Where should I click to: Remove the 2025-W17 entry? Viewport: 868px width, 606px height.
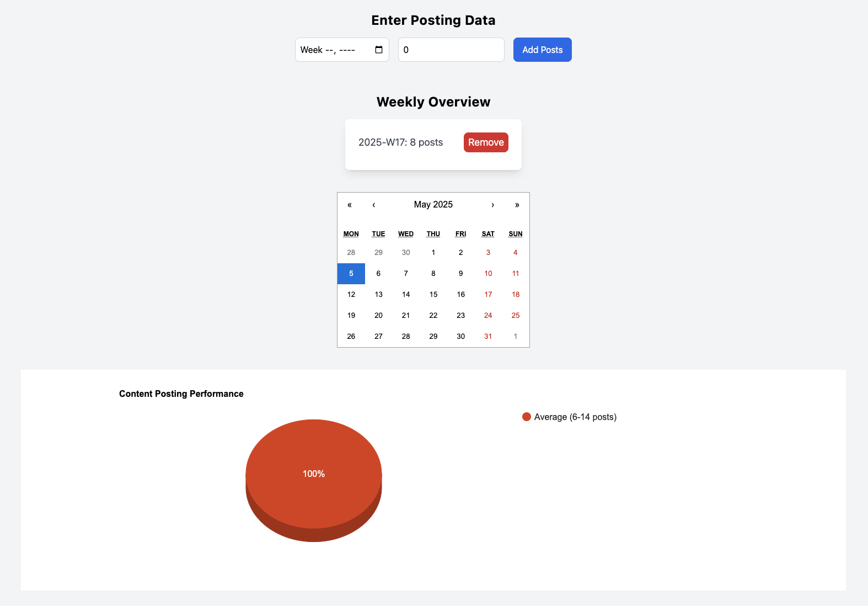[485, 142]
